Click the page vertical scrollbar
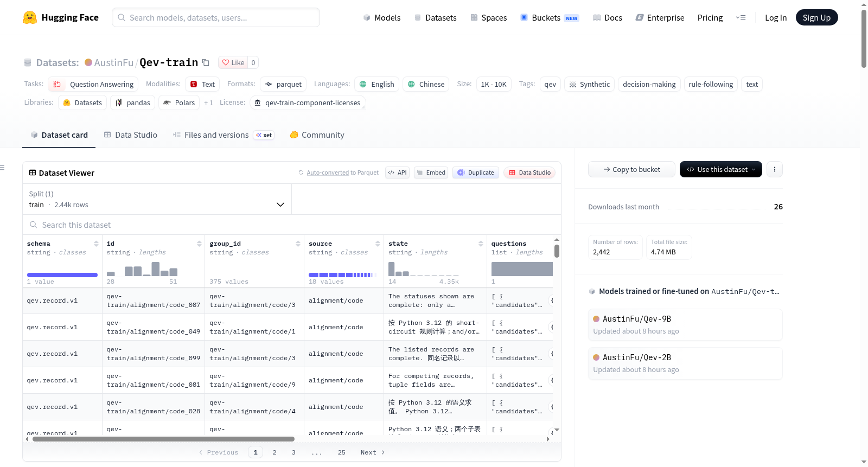The image size is (868, 467). tap(864, 38)
